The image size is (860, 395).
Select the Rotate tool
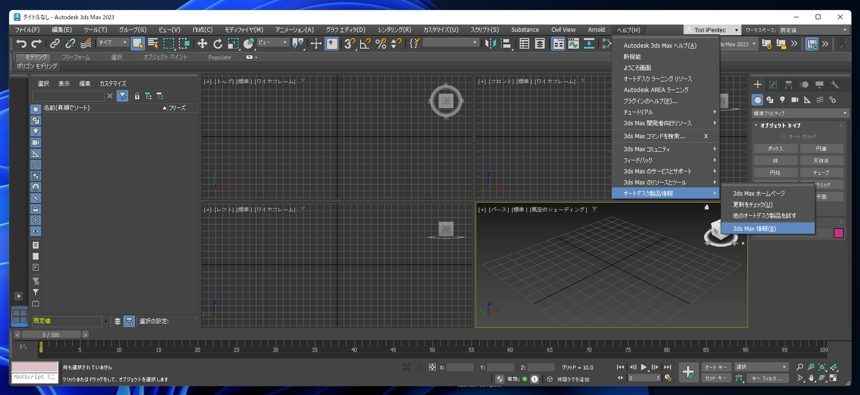tap(218, 44)
